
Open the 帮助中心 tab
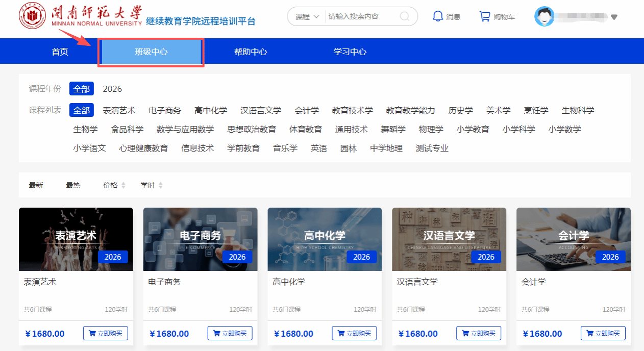(x=250, y=52)
